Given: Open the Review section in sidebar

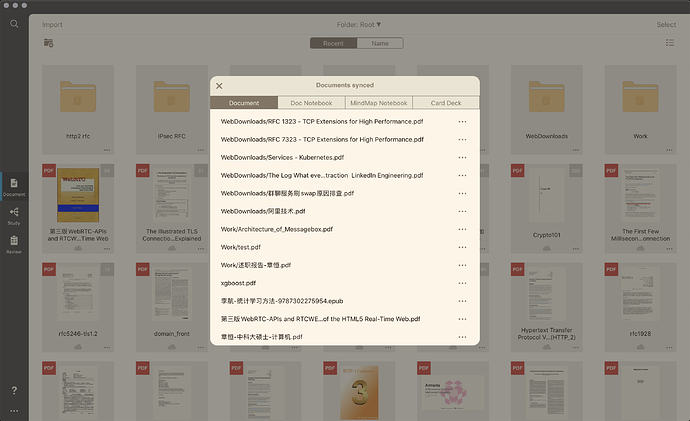Looking at the screenshot, I should (x=14, y=245).
